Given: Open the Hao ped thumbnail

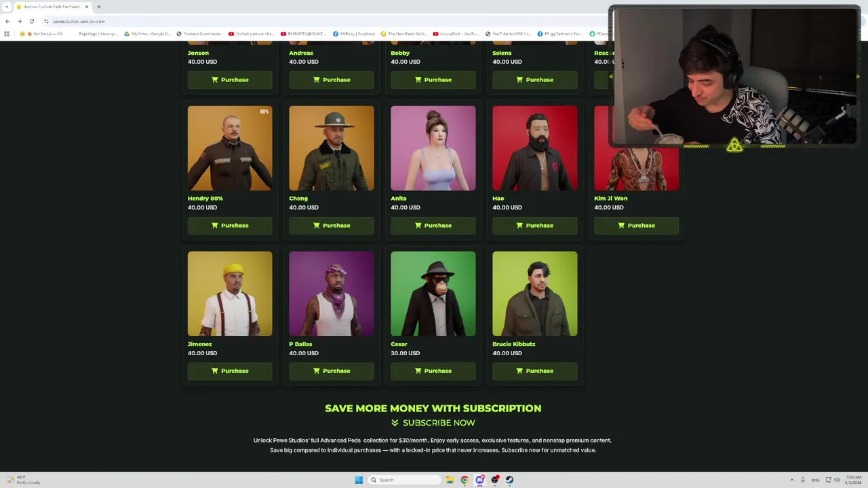Looking at the screenshot, I should click(535, 148).
